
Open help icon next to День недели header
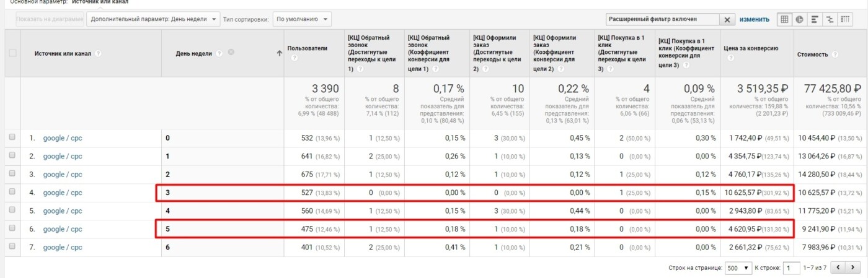219,53
